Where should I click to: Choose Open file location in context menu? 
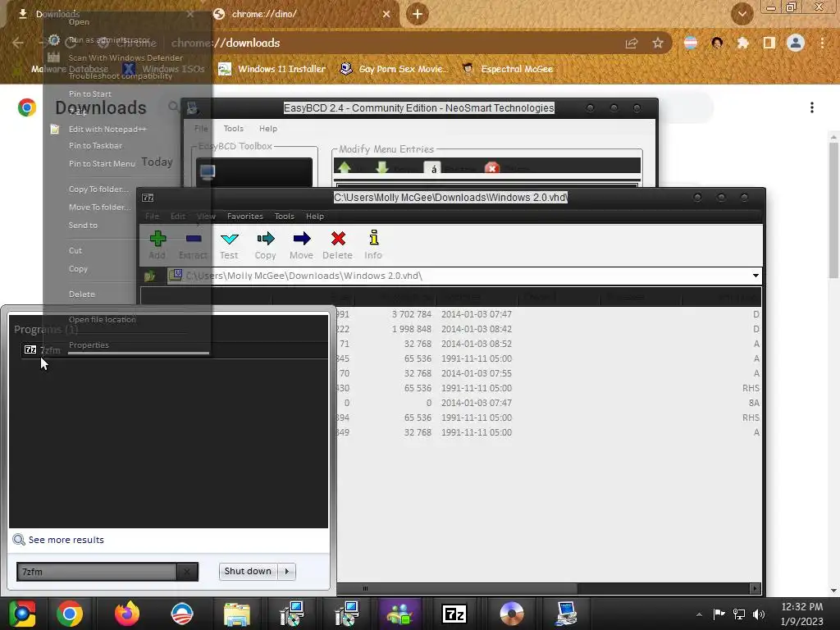102,320
